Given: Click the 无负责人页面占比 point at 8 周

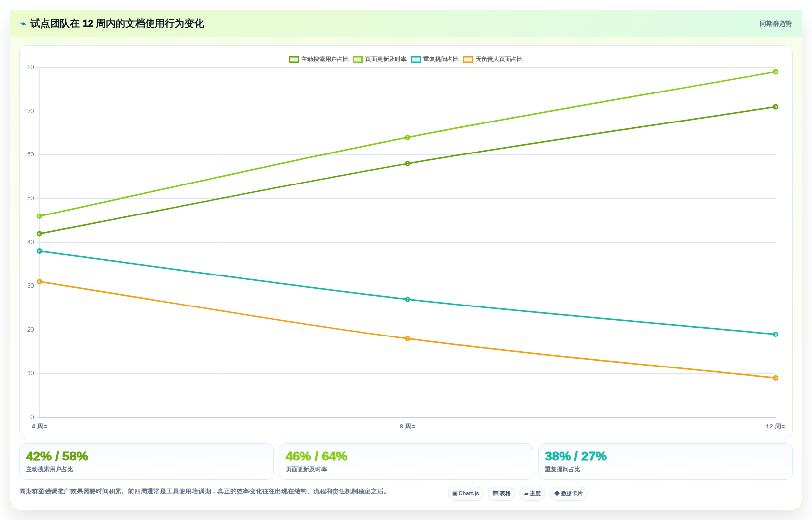Looking at the screenshot, I should point(408,338).
